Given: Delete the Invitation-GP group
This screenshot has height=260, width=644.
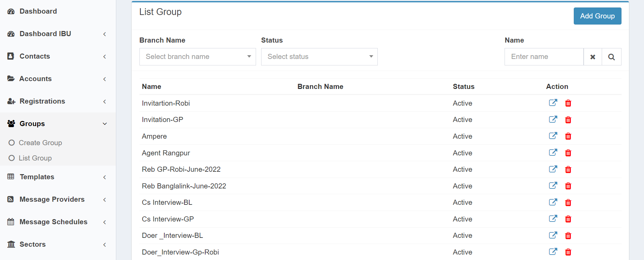Looking at the screenshot, I should coord(568,120).
